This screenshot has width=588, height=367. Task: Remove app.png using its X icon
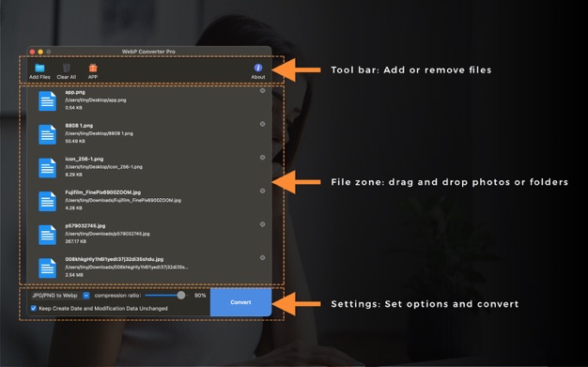click(262, 90)
